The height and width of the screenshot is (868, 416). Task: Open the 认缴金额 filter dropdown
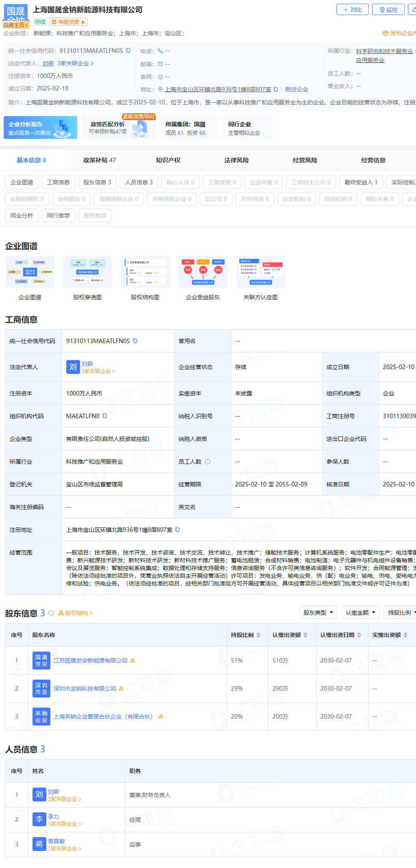coord(360,612)
